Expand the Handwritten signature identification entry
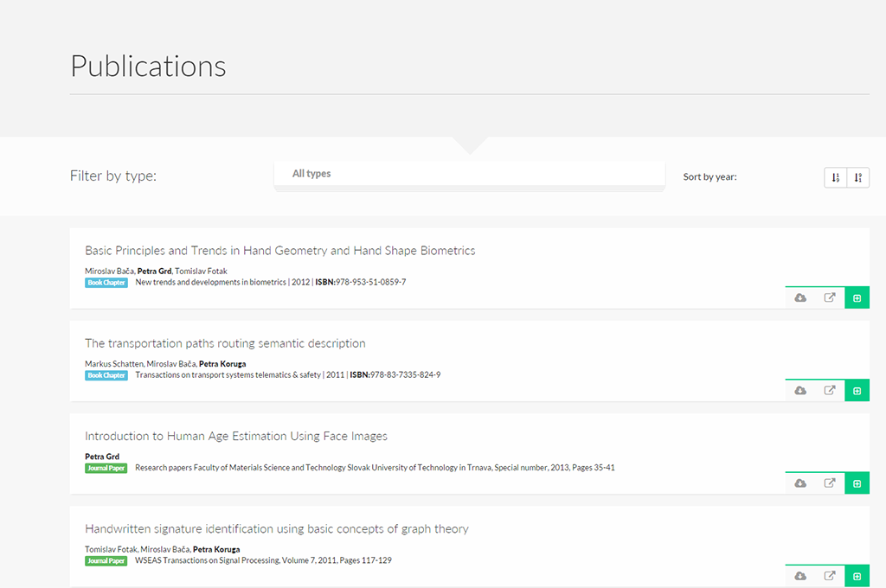 (x=857, y=576)
